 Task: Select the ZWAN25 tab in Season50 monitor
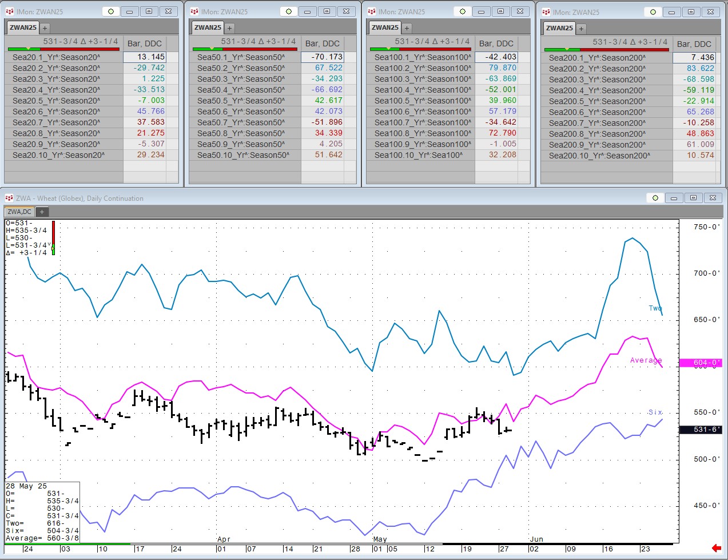point(208,27)
